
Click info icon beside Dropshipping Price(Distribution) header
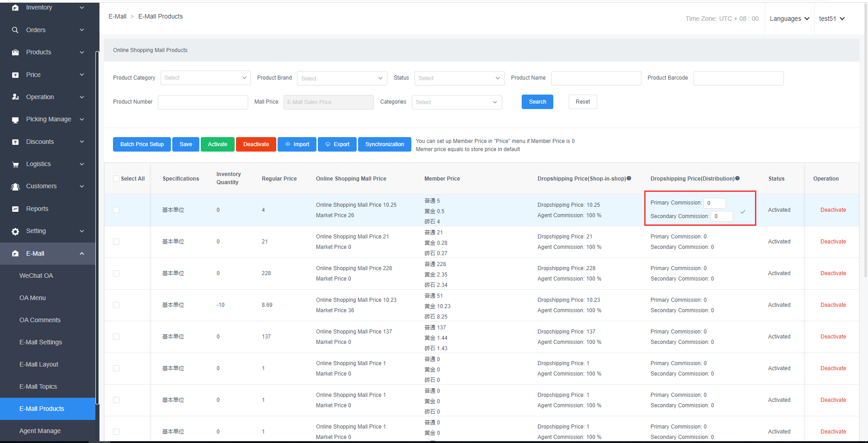coord(737,178)
